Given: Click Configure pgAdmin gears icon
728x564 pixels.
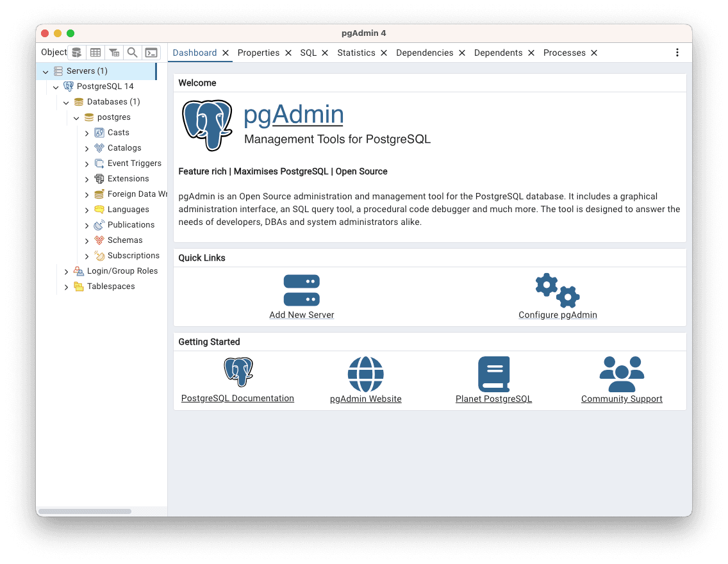Looking at the screenshot, I should [x=558, y=290].
